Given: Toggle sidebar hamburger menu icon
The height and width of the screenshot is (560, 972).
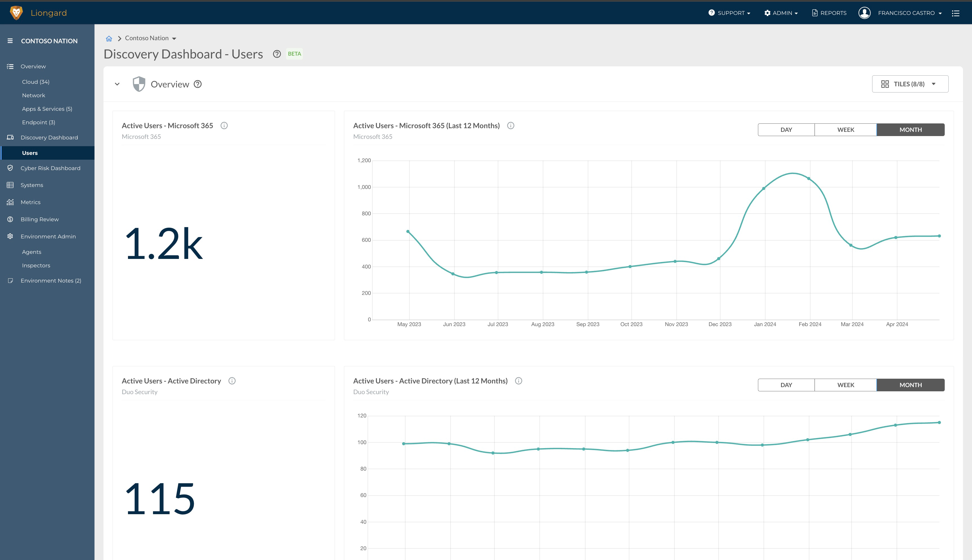Looking at the screenshot, I should (10, 41).
